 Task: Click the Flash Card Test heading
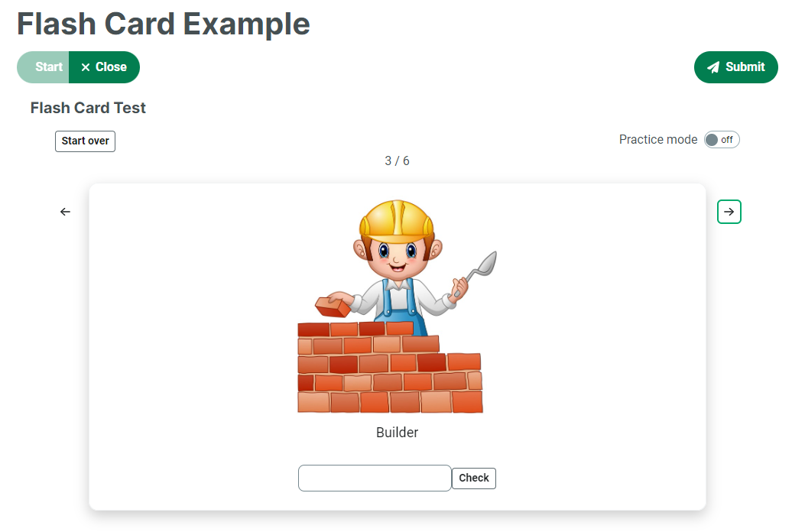[x=88, y=108]
